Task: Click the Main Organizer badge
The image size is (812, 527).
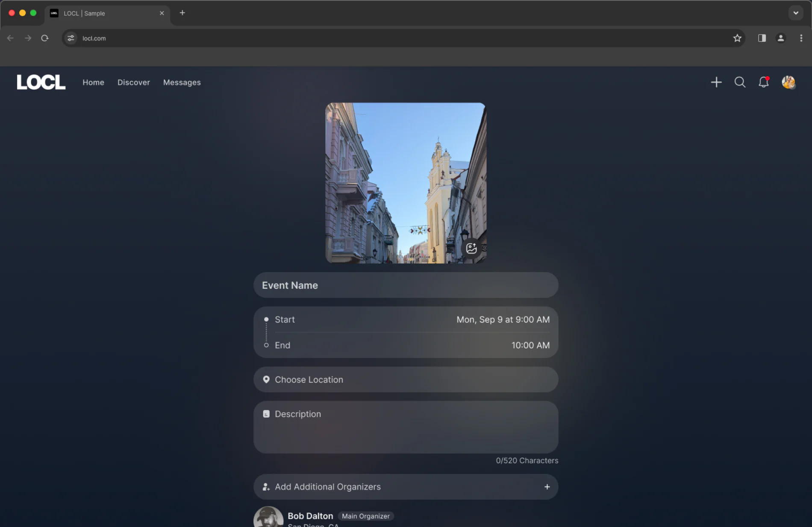Action: coord(366,516)
